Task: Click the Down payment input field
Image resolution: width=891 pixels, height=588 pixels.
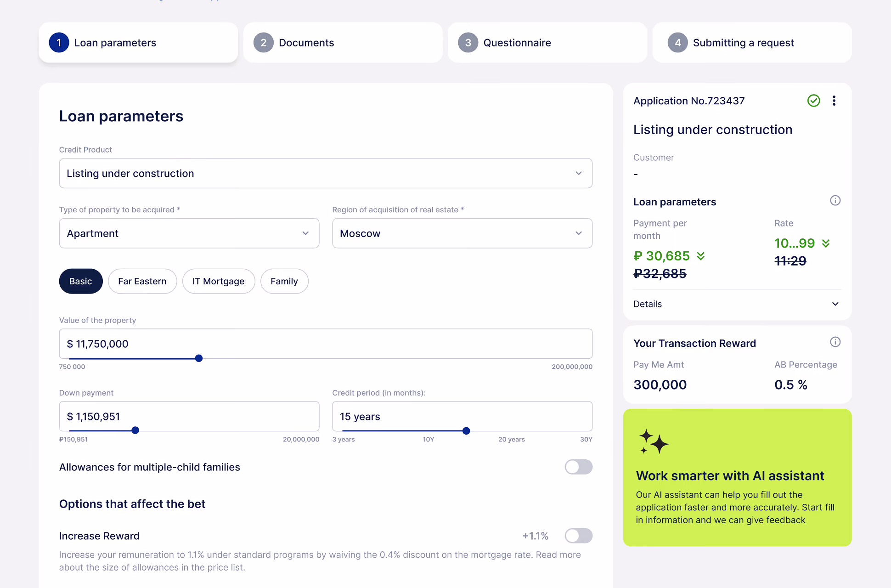Action: point(189,416)
